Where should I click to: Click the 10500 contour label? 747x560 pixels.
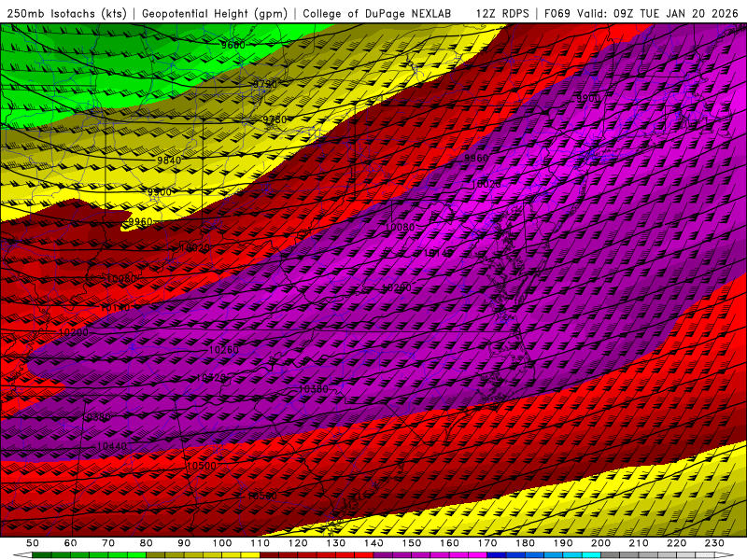[x=201, y=466]
